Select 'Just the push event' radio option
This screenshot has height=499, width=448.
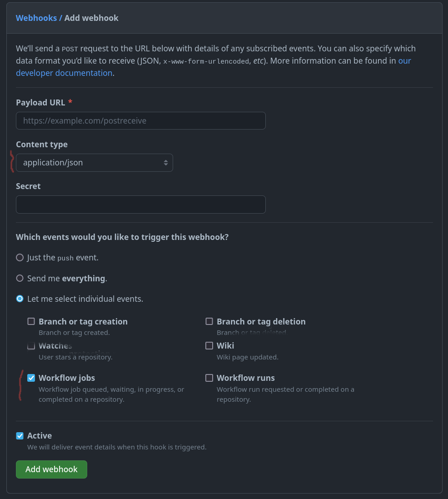click(20, 258)
